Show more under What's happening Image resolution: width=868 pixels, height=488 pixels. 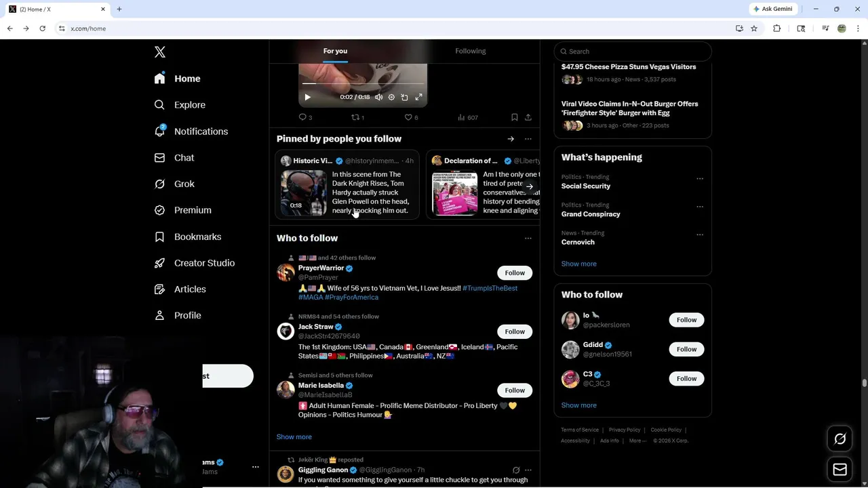point(579,264)
